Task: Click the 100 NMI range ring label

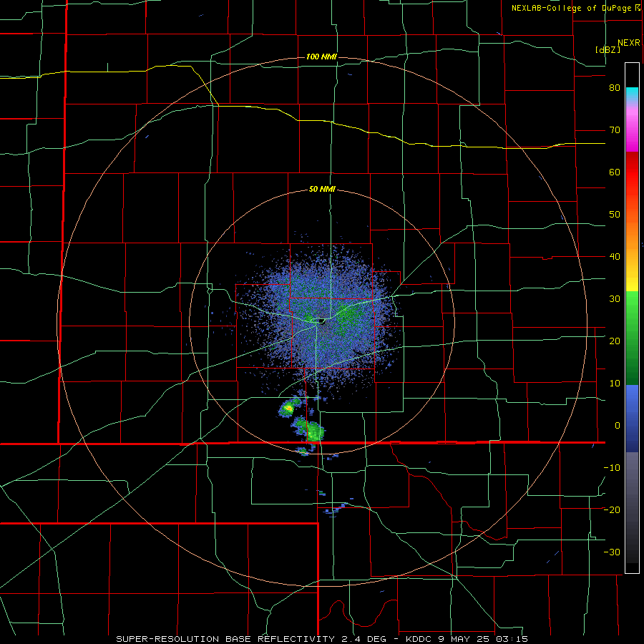Action: click(321, 57)
